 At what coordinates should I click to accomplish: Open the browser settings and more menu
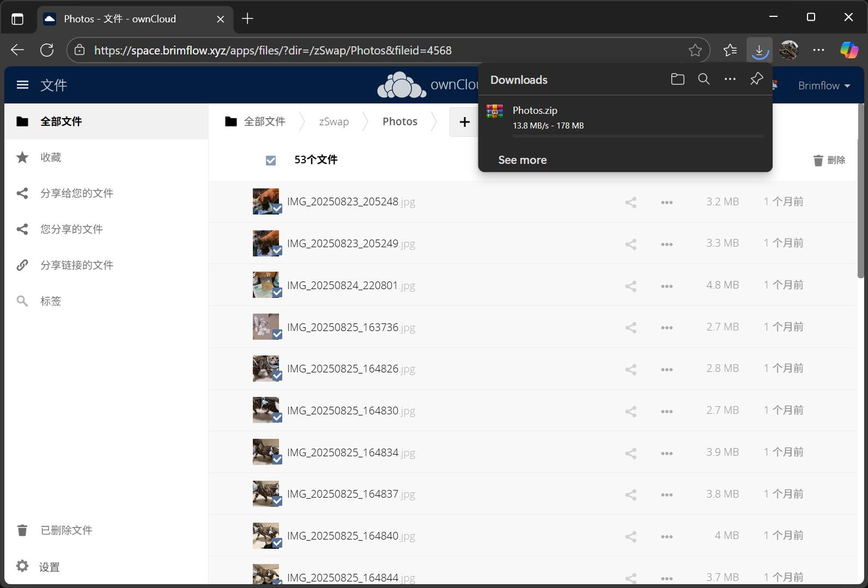pyautogui.click(x=818, y=51)
